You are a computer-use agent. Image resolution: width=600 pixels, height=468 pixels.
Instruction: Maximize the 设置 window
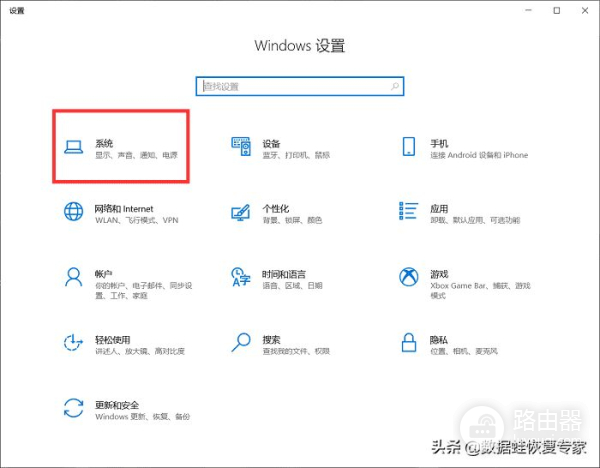coord(557,10)
